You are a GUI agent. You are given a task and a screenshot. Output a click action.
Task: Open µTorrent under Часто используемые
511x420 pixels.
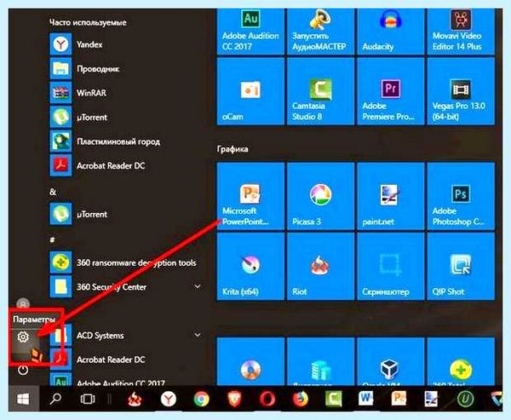(127, 117)
